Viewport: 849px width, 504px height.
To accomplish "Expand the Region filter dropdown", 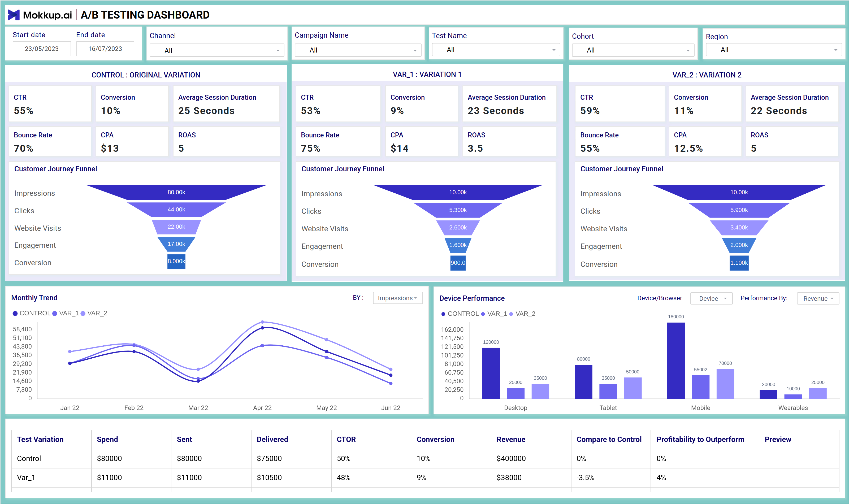I will (774, 50).
